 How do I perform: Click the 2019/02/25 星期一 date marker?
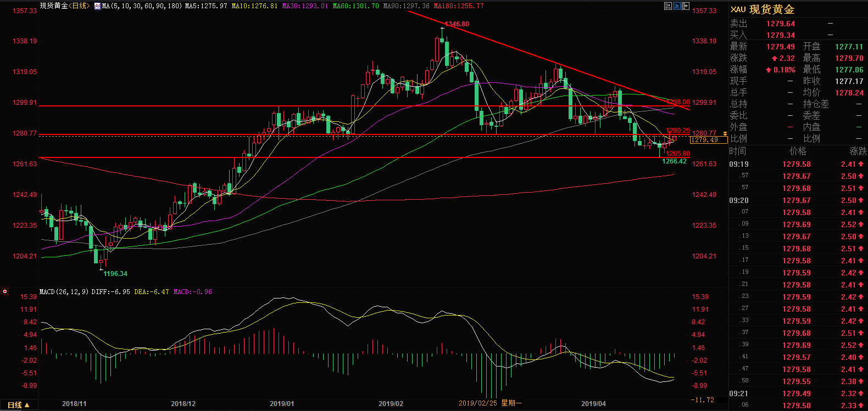pos(491,403)
